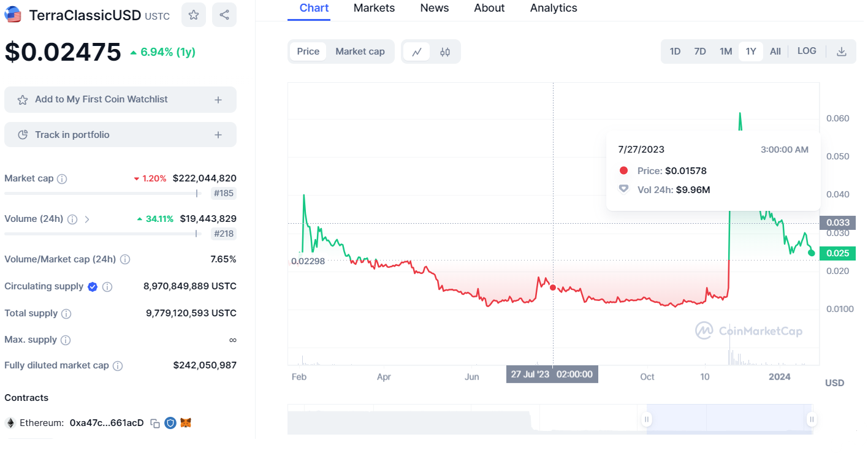Click the TerraClassicUSD coin logo
The width and height of the screenshot is (868, 453).
13,15
